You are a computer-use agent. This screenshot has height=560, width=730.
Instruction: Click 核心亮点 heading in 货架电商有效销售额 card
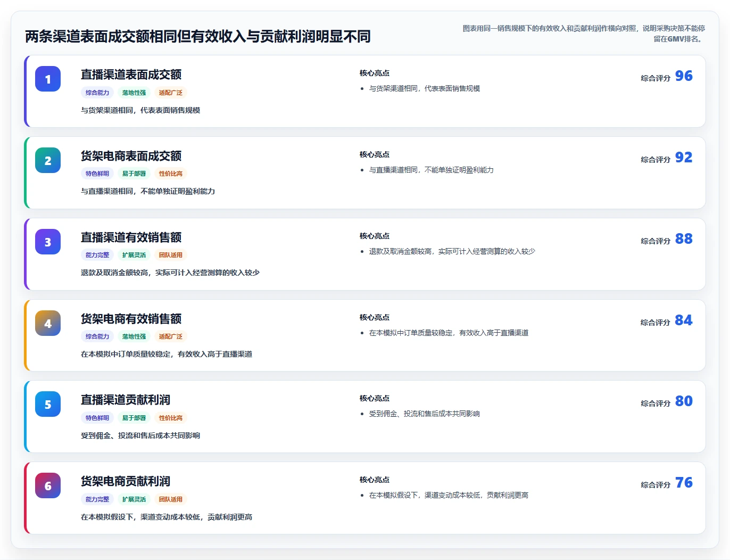click(375, 317)
